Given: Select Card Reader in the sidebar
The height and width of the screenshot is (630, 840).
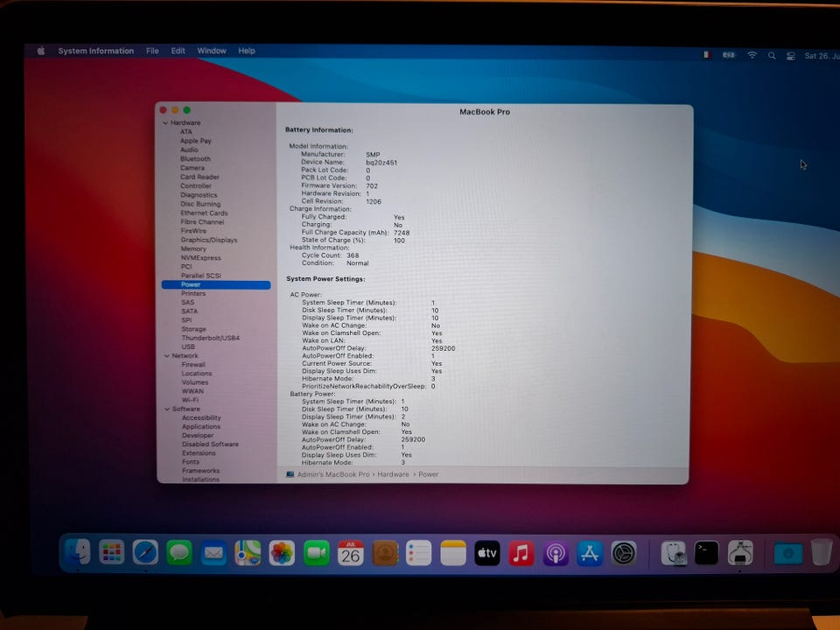Looking at the screenshot, I should [199, 177].
